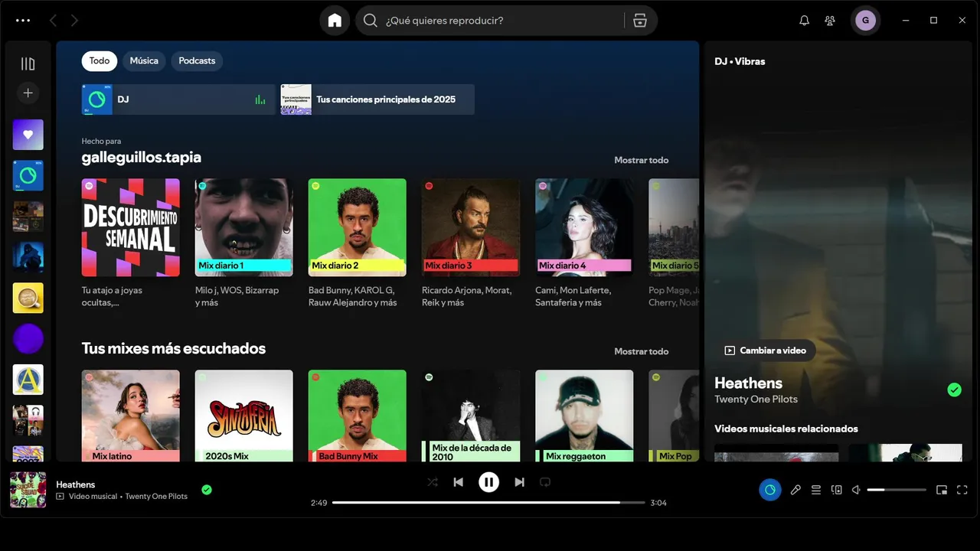
Task: Open Twenty One Pilots in right panel
Action: (756, 399)
